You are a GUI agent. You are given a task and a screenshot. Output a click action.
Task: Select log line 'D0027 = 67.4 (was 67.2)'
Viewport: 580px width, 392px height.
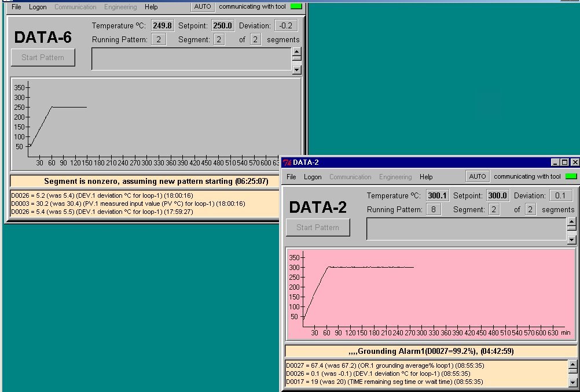pos(385,365)
